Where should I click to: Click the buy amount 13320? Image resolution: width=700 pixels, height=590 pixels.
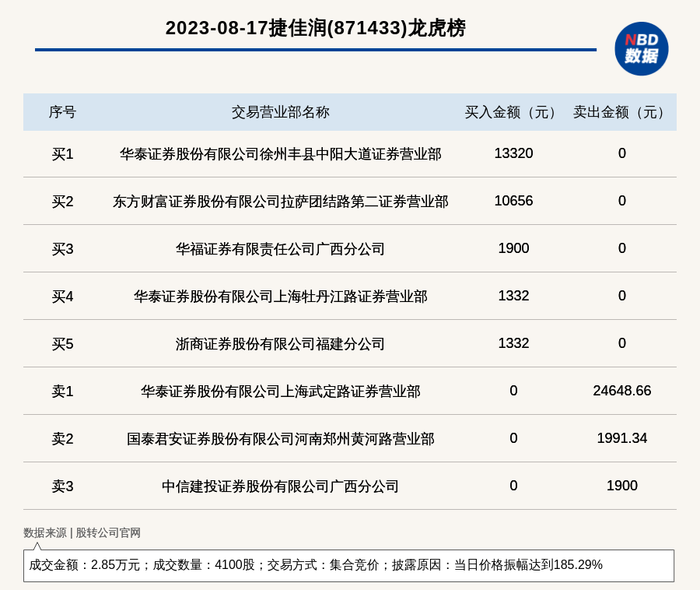click(x=513, y=153)
